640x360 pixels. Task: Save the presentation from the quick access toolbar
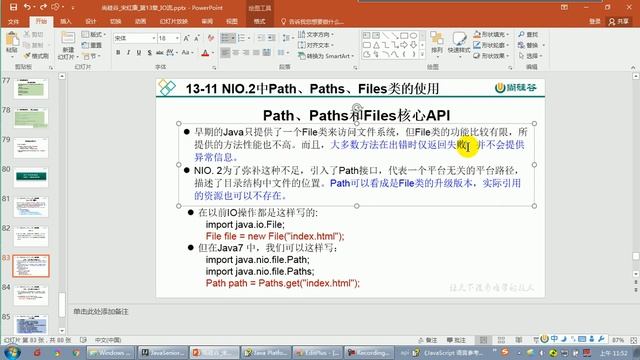coord(13,7)
